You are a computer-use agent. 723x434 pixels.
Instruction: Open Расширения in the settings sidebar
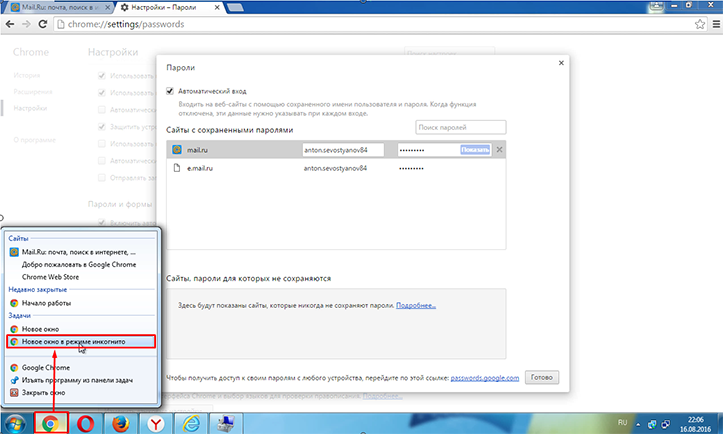33,92
